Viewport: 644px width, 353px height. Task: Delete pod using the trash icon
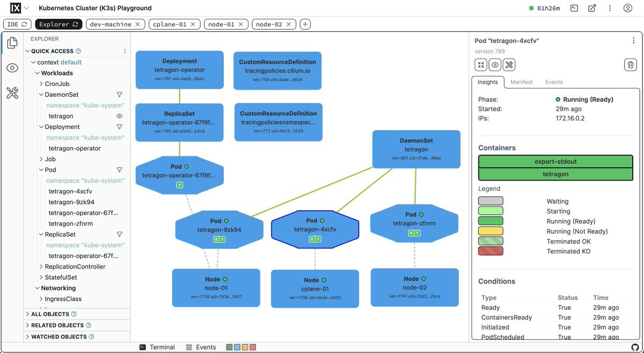tap(631, 65)
